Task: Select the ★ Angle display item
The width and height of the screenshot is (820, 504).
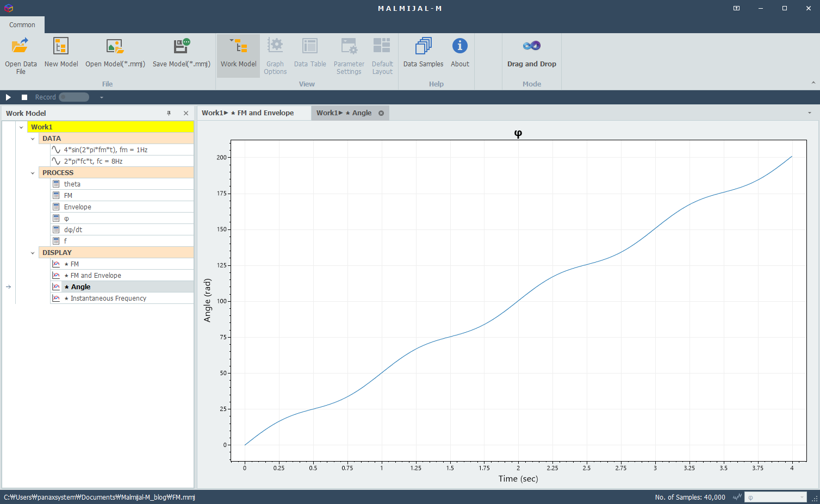Action: (x=122, y=287)
